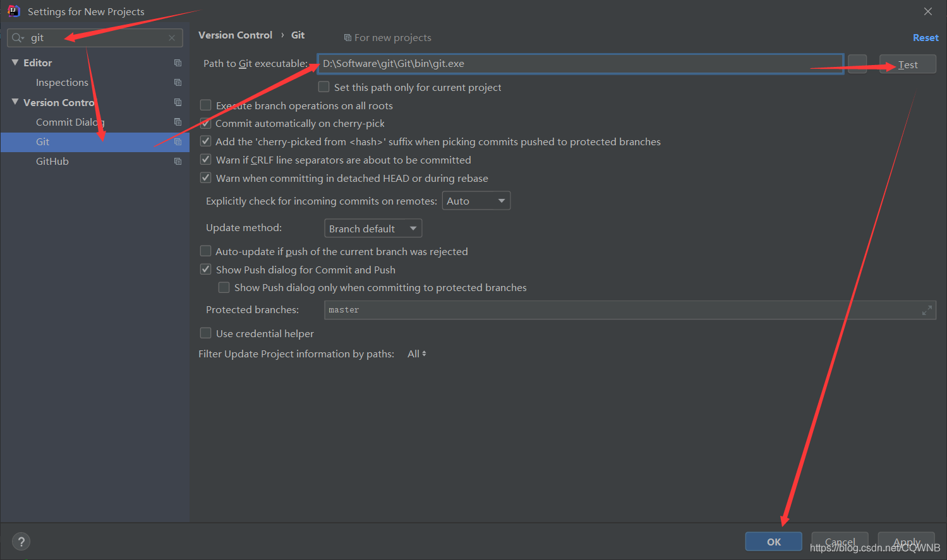
Task: Enable Show Push dialog only for protected branches
Action: [x=224, y=287]
